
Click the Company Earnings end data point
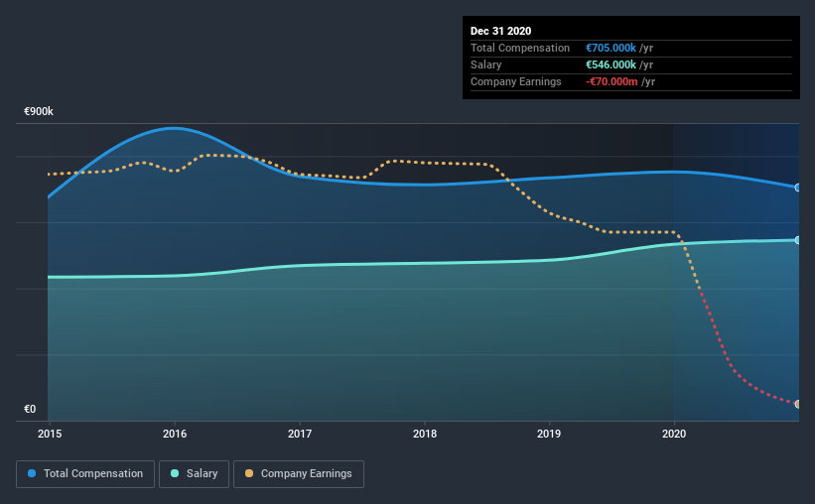pos(797,404)
